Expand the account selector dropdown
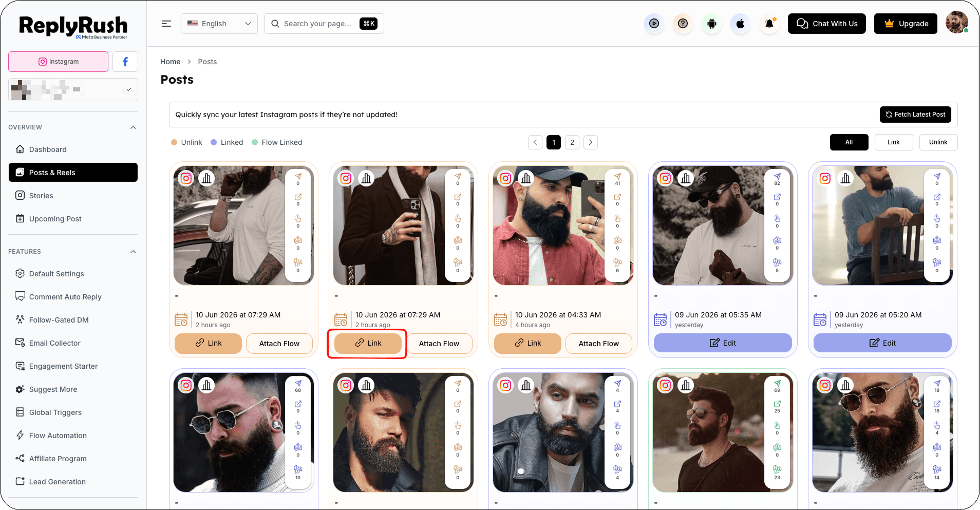Screen dimensions: 980x510 pyautogui.click(x=73, y=89)
